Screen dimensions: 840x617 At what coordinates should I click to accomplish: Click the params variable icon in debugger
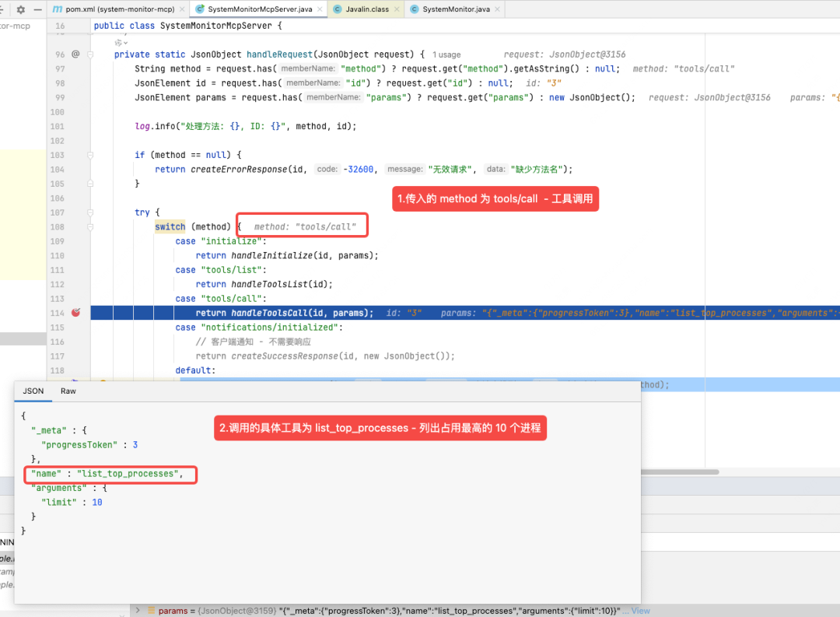151,611
